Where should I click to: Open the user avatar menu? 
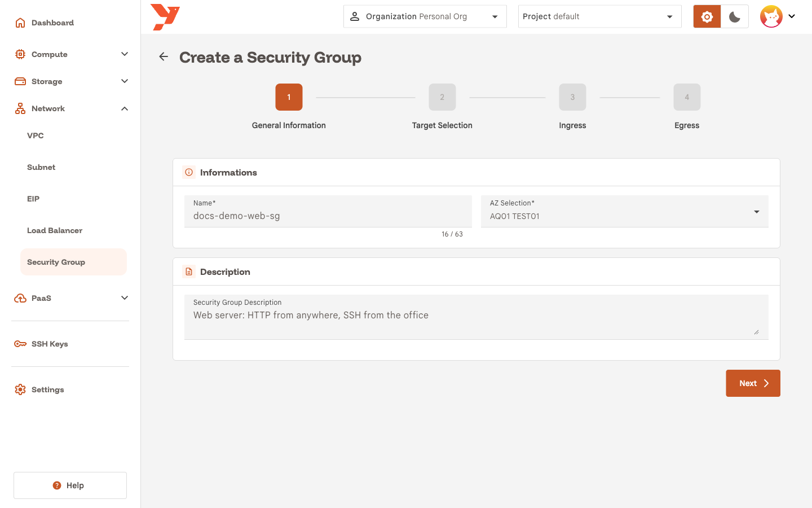pos(771,16)
